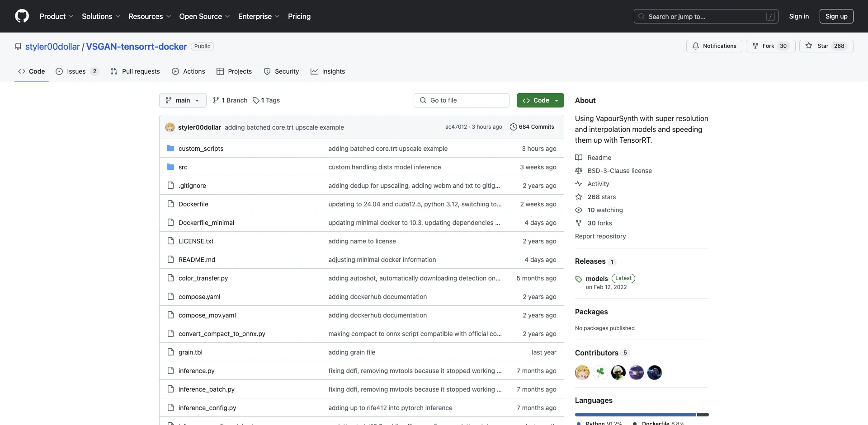Image resolution: width=868 pixels, height=425 pixels.
Task: Select the Code tab
Action: [32, 71]
